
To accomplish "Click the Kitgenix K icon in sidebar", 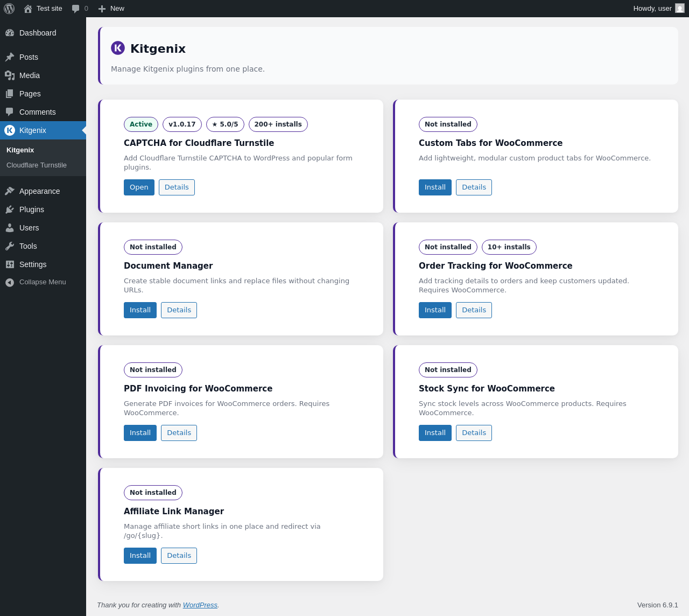I will (x=10, y=130).
